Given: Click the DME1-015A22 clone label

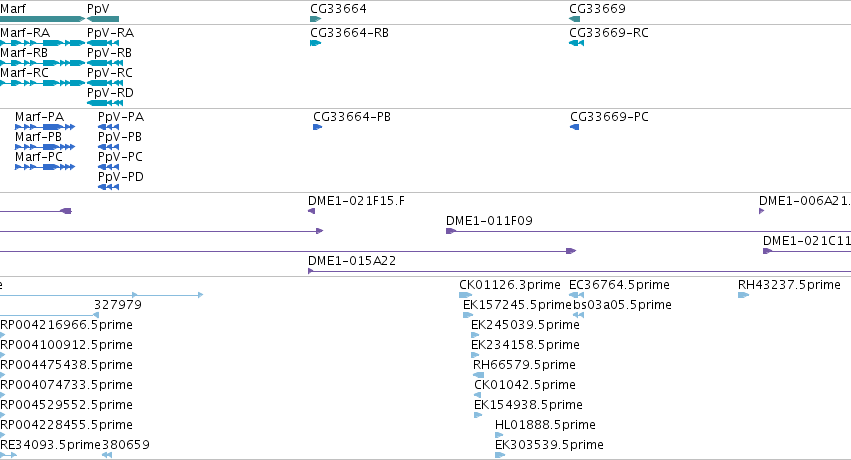Looking at the screenshot, I should click(352, 261).
